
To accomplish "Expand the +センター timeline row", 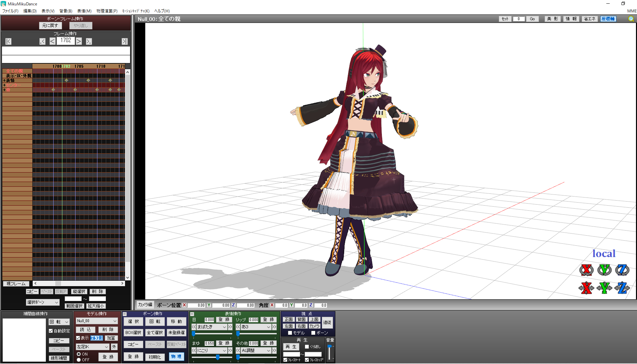I will click(x=4, y=85).
